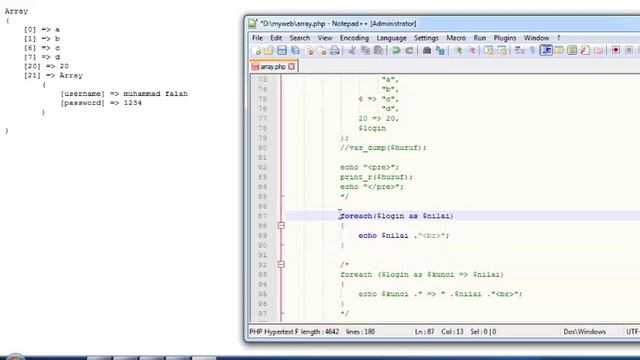The image size is (640, 360).
Task: Open the Window menu
Action: [536, 38]
